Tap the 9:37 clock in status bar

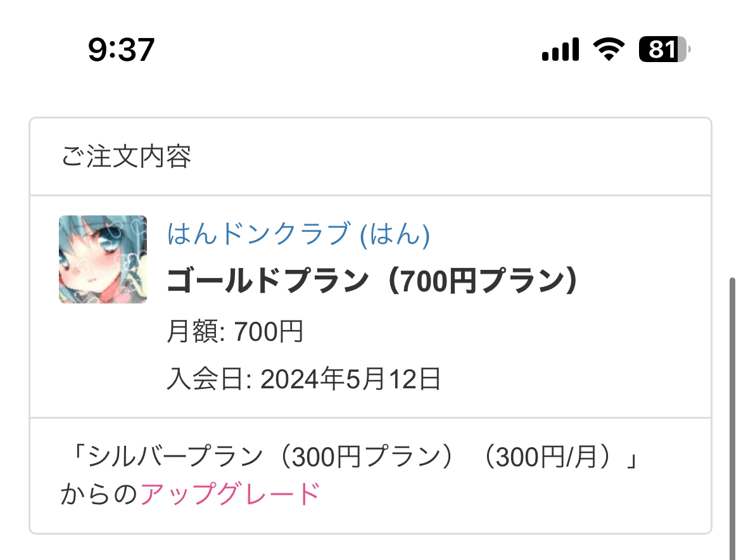pyautogui.click(x=122, y=49)
